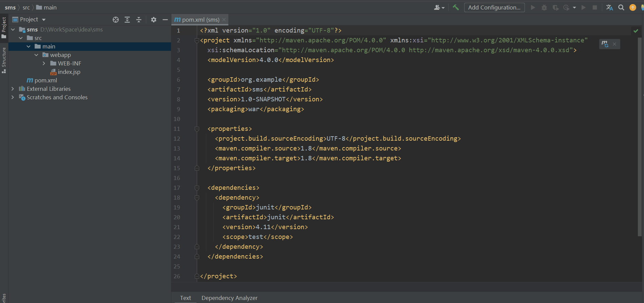
Task: Click Collapse All in Project panel
Action: (x=139, y=20)
